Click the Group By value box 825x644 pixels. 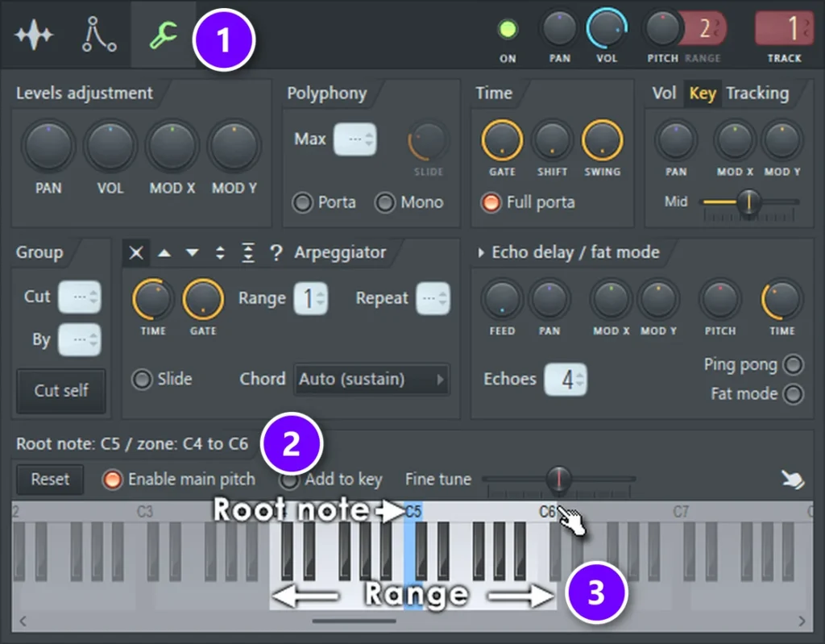80,339
